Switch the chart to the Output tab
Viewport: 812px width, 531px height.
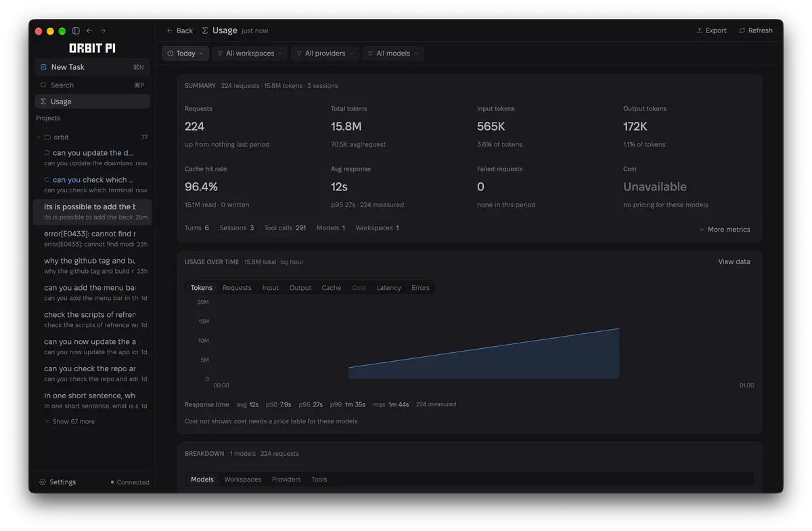tap(300, 288)
